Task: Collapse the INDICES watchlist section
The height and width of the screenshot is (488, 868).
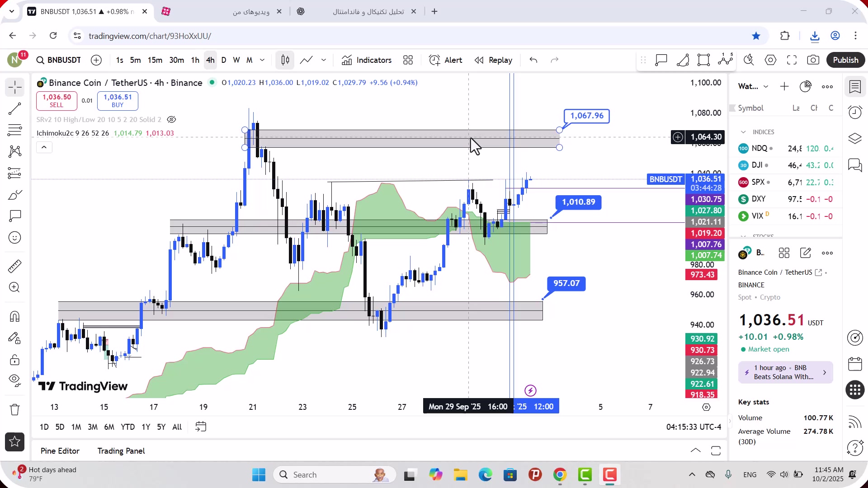Action: (x=743, y=132)
